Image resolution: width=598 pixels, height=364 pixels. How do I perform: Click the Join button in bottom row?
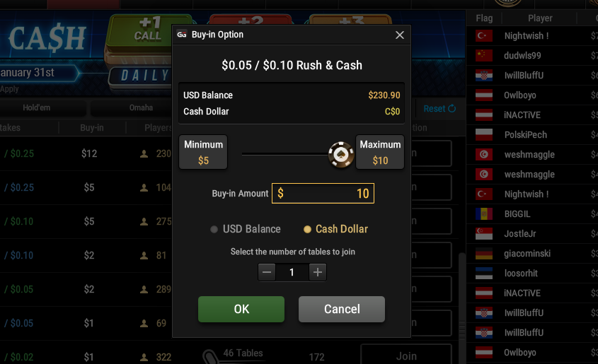[x=406, y=356]
